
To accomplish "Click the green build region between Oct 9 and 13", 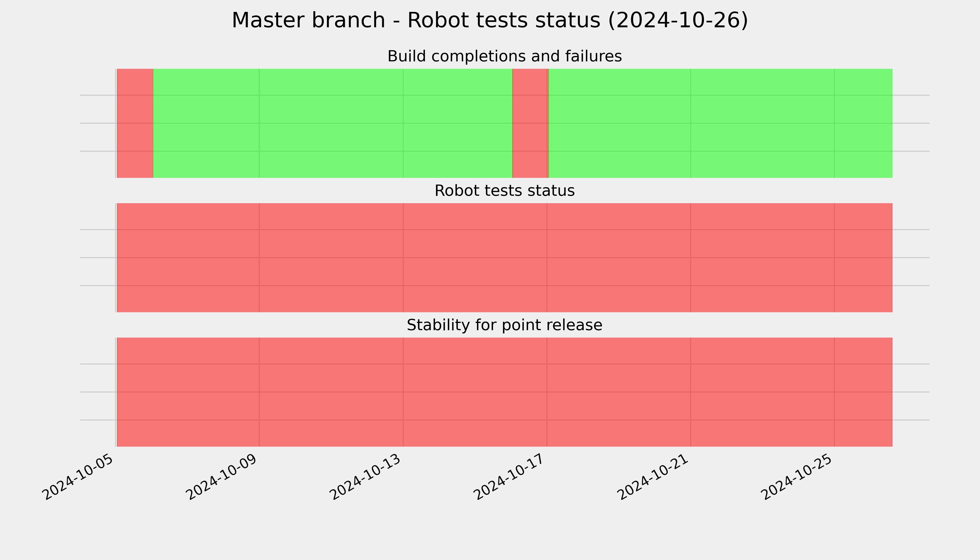I will (x=331, y=123).
